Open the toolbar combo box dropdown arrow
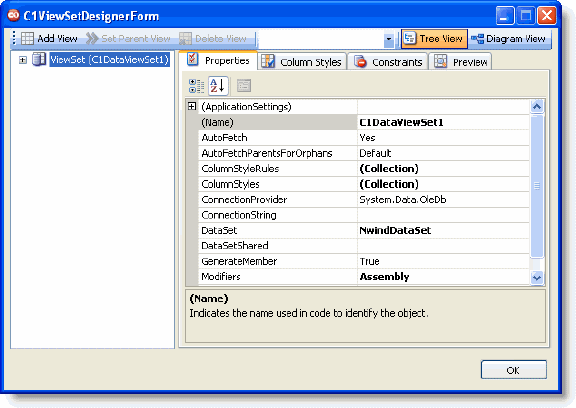This screenshot has height=408, width=576. coord(389,39)
